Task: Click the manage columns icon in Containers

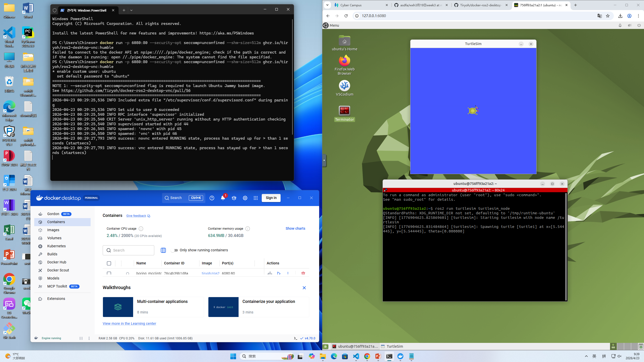Action: (163, 250)
